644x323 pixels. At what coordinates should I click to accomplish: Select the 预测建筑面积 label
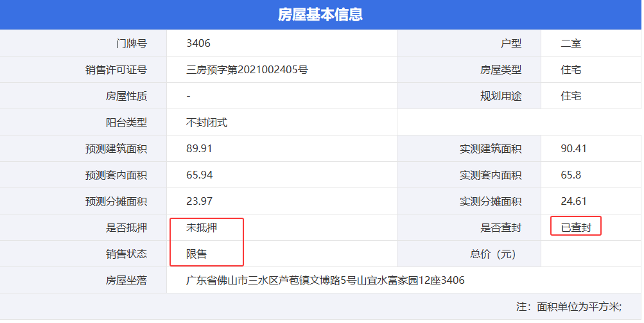point(116,148)
